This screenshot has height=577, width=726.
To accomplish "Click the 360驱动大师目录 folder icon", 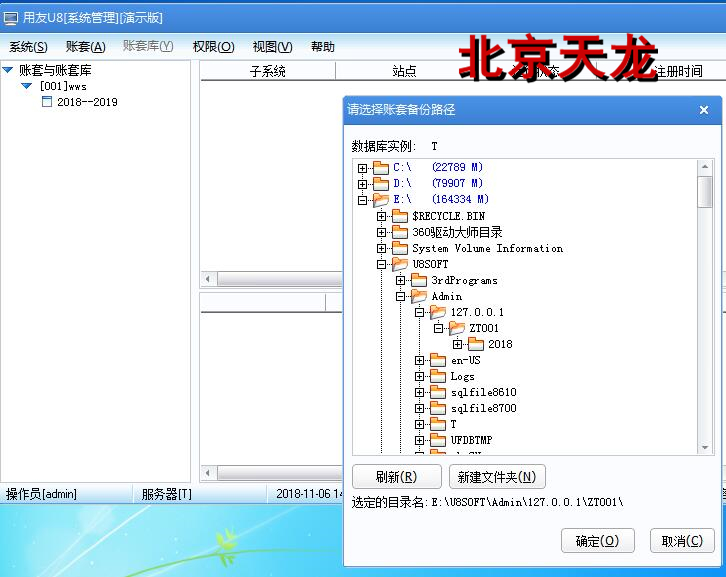I will point(400,232).
